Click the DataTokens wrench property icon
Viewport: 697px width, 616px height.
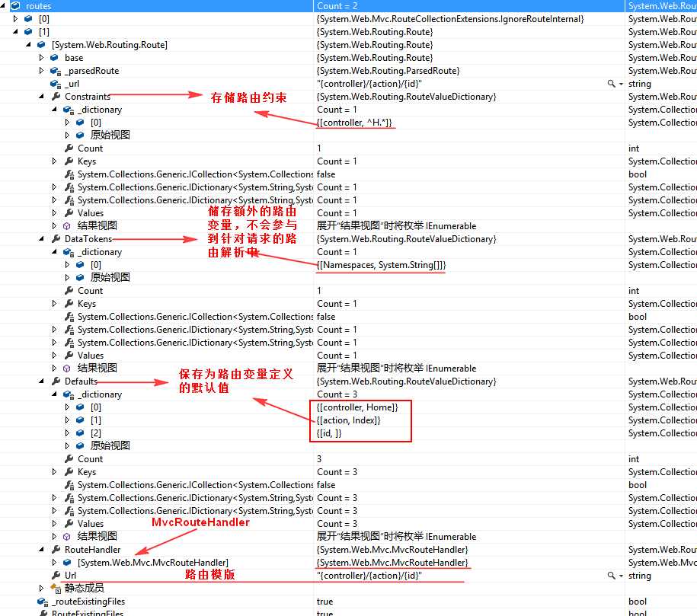[56, 238]
